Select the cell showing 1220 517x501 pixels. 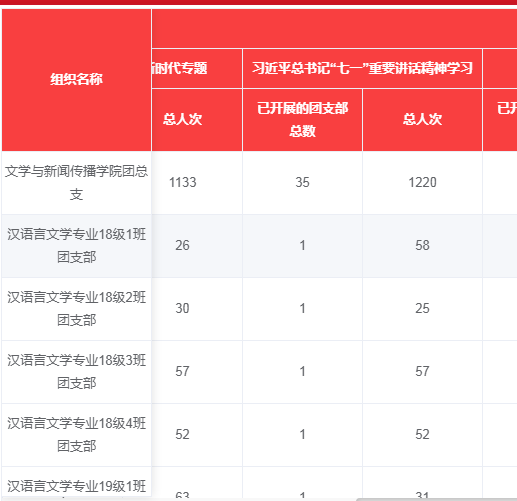(x=422, y=183)
